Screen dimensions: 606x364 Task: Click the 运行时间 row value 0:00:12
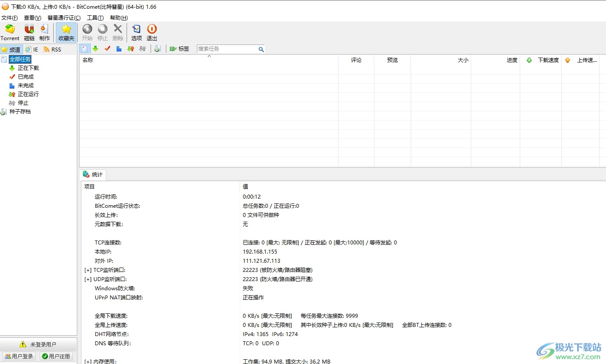pos(251,197)
